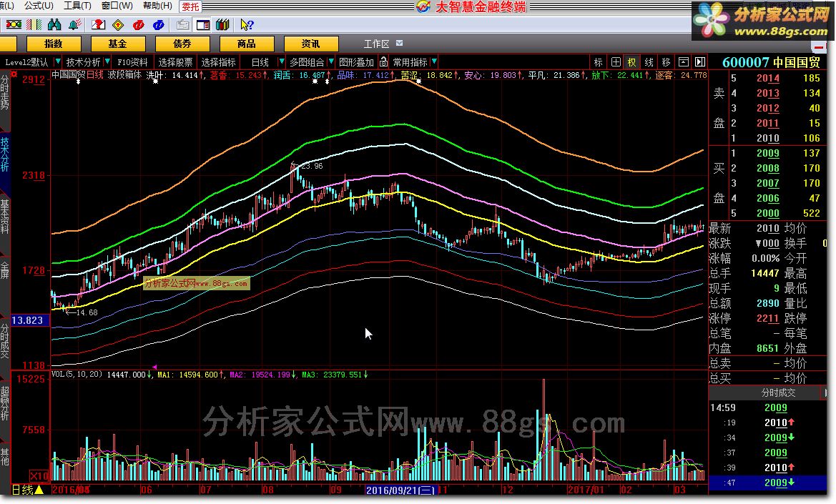The height and width of the screenshot is (504, 836).
Task: Click buy level 1 price 2009
Action: tap(768, 154)
